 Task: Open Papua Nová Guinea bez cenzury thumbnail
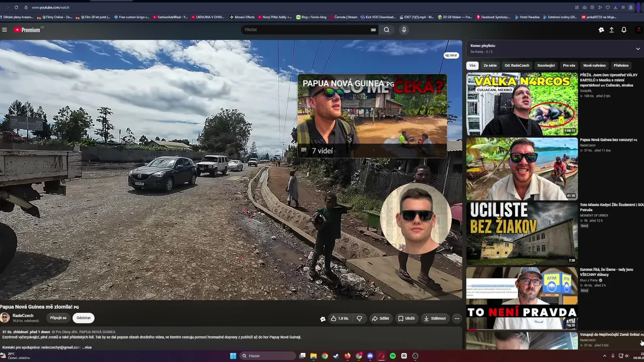522,168
